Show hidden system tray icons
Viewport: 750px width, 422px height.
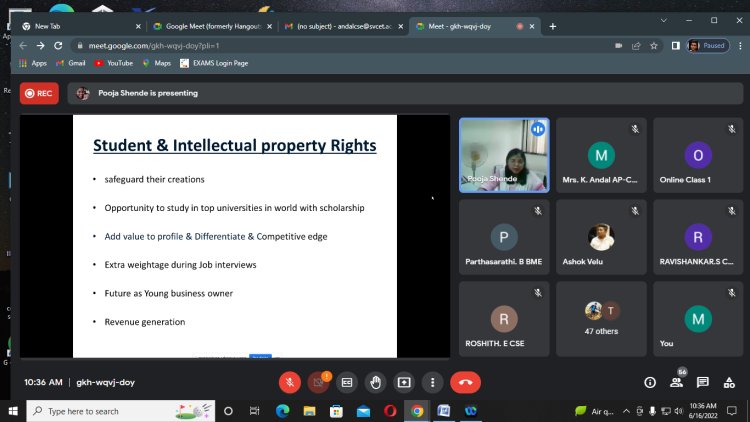626,411
